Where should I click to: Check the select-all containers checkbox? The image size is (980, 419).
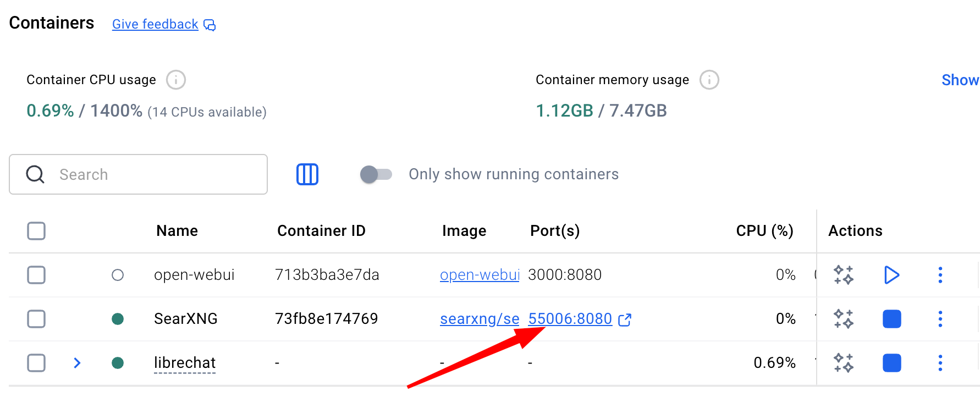(x=36, y=231)
